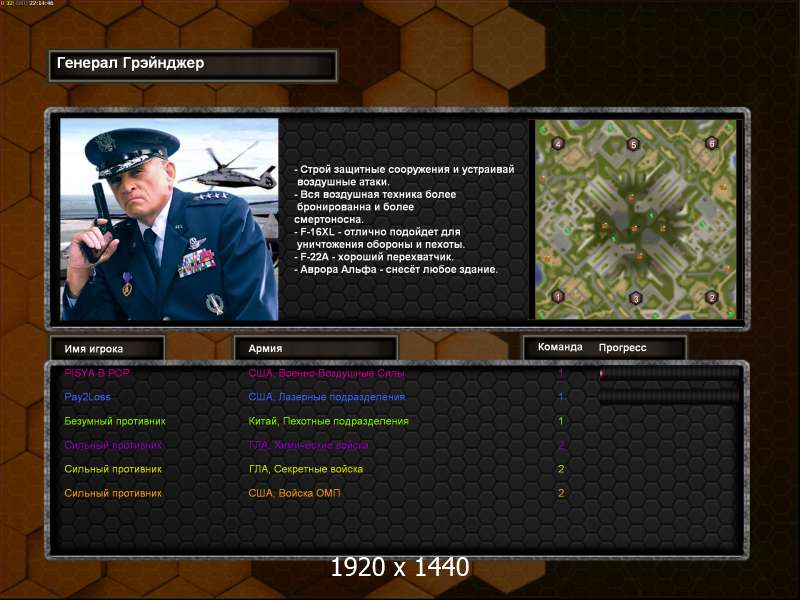Click the helicopter in the portrait background
This screenshot has width=800, height=600.
point(232,169)
